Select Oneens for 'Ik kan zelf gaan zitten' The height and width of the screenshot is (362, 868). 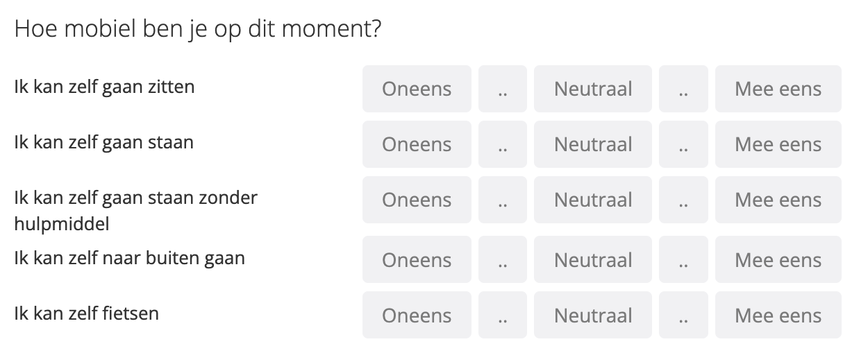[x=417, y=89]
